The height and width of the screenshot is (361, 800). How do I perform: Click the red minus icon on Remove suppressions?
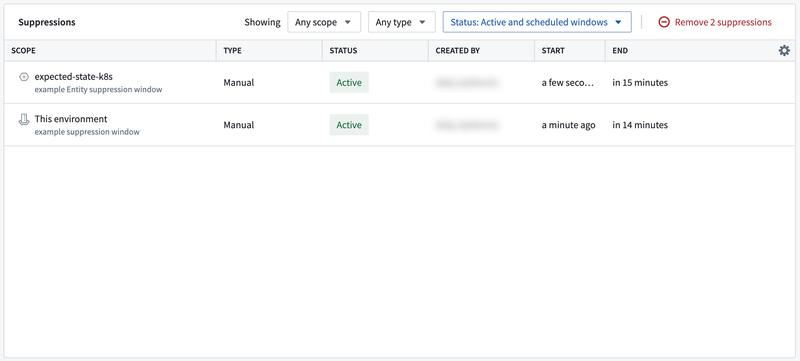pyautogui.click(x=664, y=22)
